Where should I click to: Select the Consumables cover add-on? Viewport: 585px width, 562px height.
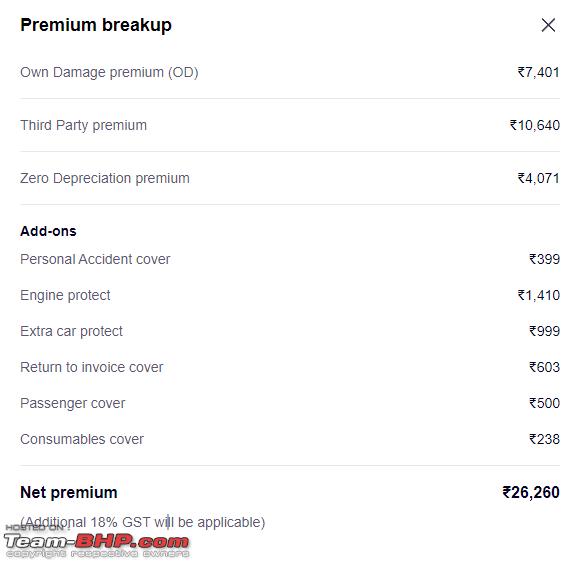point(82,440)
